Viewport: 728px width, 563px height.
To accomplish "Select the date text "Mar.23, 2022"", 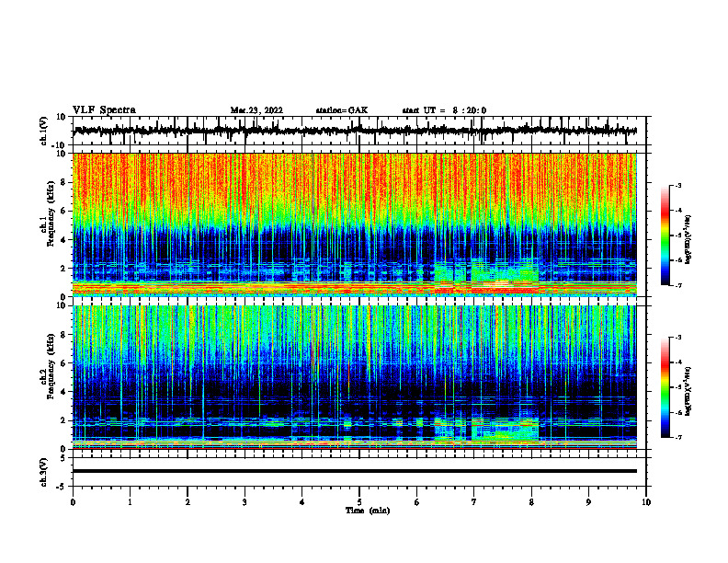I will point(256,110).
